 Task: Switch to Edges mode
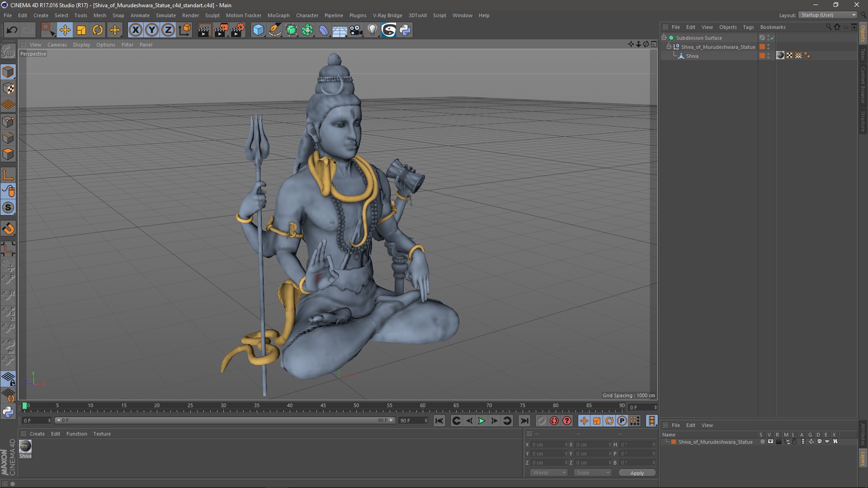click(8, 138)
